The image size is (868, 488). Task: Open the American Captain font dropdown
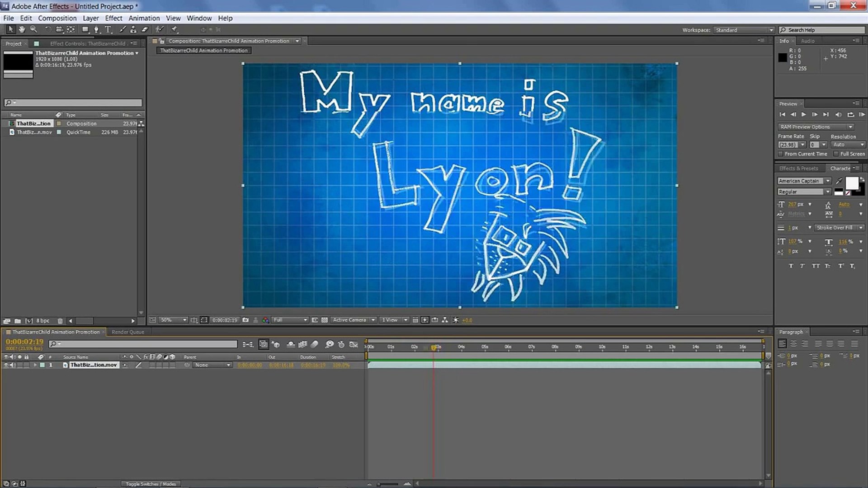pyautogui.click(x=828, y=181)
